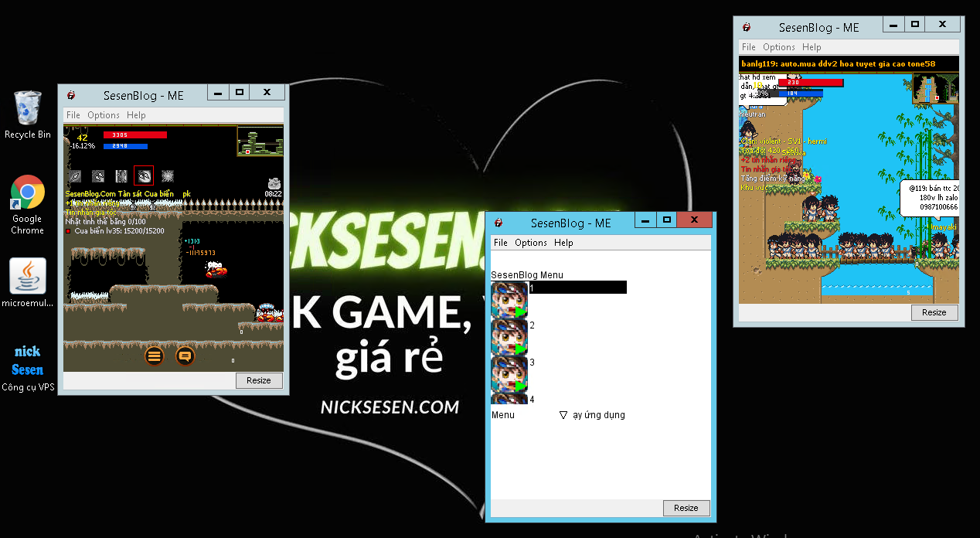The image size is (980, 538).
Task: Open the Help menu in the waterfall game window
Action: pyautogui.click(x=812, y=47)
